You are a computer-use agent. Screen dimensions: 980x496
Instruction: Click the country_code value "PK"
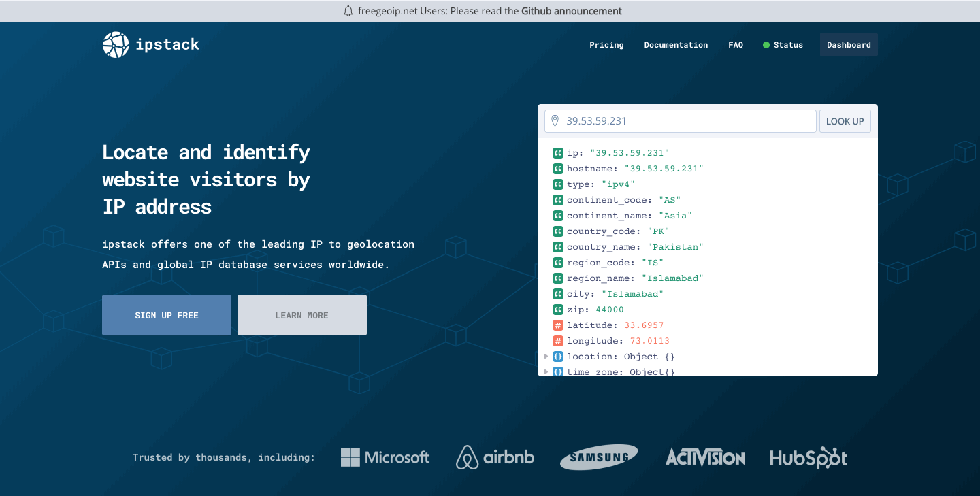click(657, 231)
